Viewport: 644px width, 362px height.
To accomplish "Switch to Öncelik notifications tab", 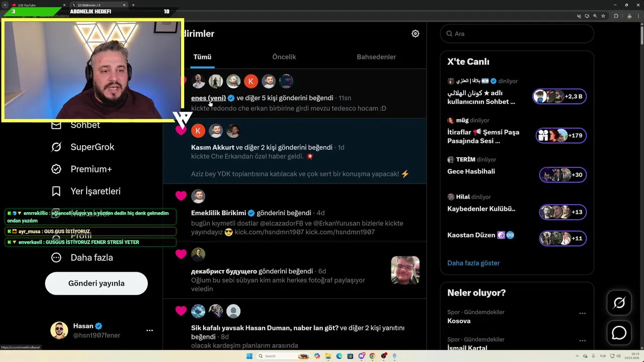I will pyautogui.click(x=284, y=57).
